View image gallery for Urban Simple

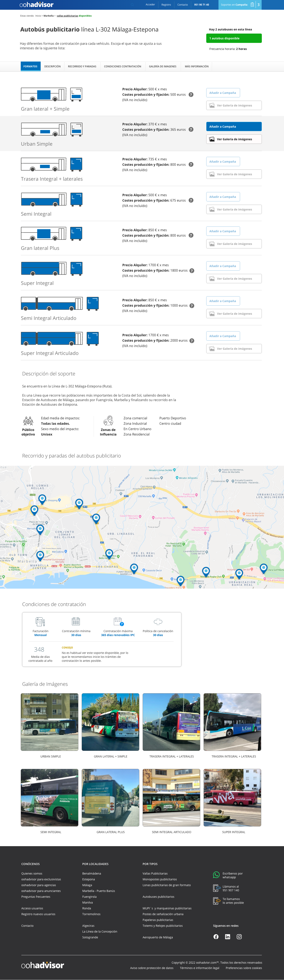(234, 139)
